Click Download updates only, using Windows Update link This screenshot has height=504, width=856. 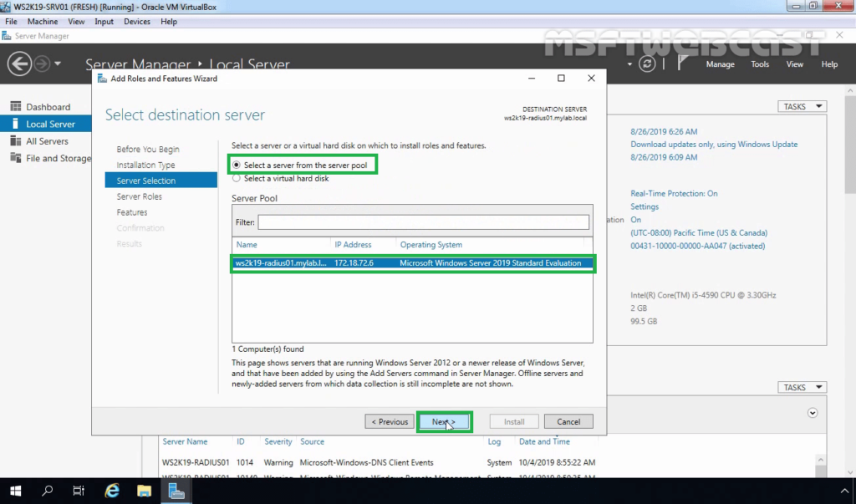click(714, 144)
